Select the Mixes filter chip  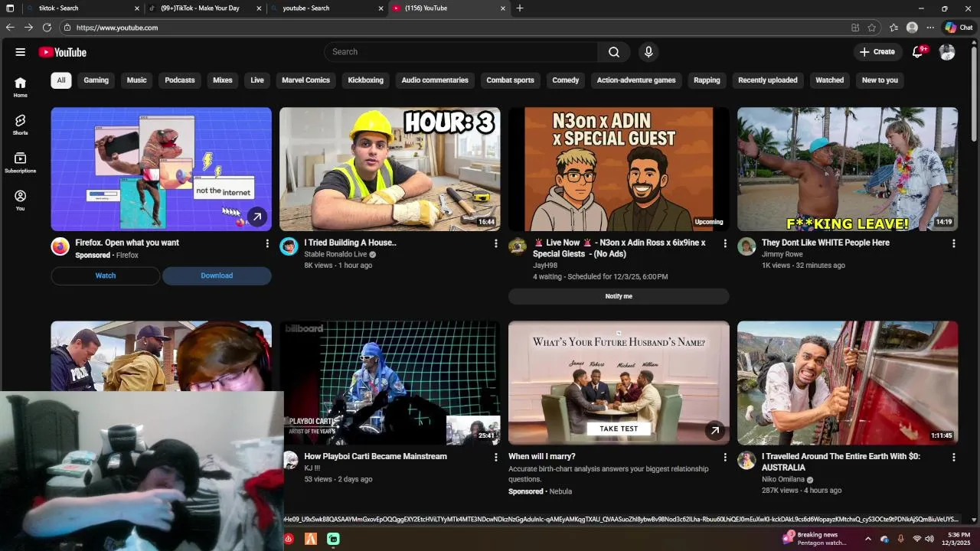[x=223, y=80]
